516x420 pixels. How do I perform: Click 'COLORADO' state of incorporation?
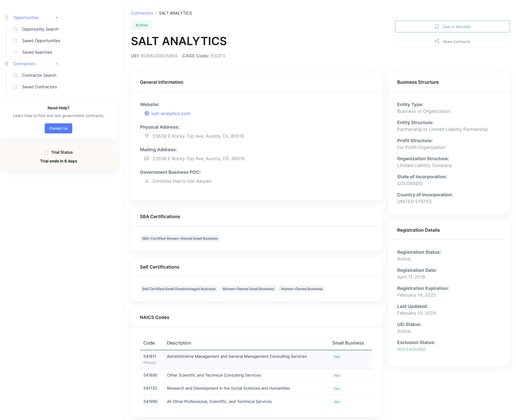pos(410,184)
